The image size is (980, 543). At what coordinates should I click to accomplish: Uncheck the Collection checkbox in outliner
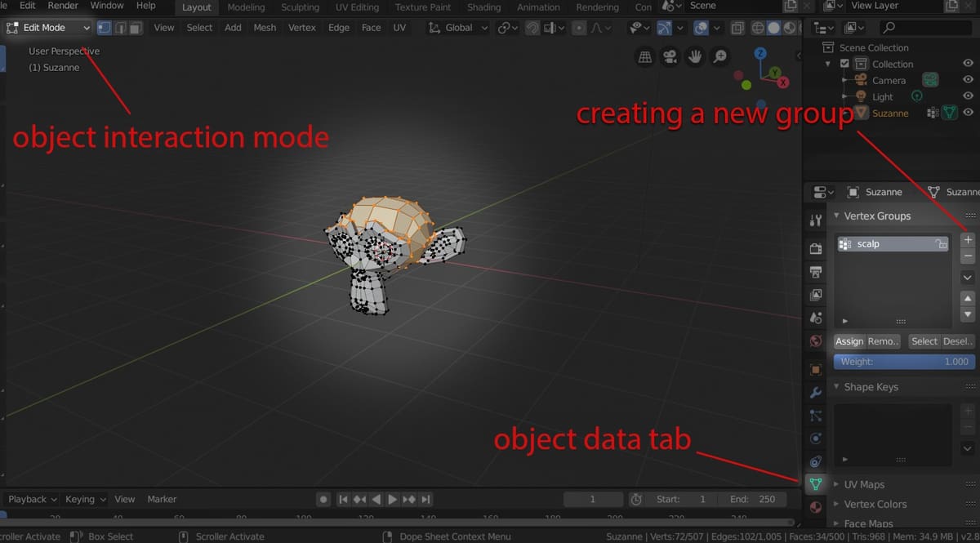click(x=845, y=64)
